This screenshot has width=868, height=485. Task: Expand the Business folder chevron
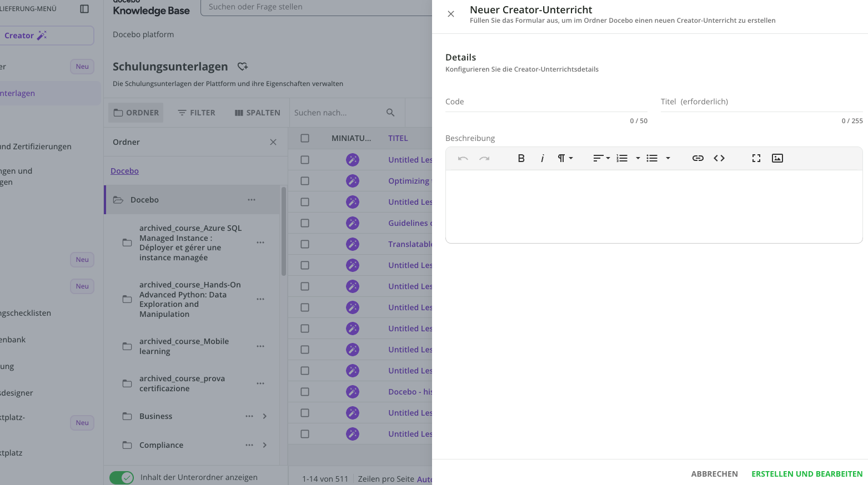coord(265,416)
